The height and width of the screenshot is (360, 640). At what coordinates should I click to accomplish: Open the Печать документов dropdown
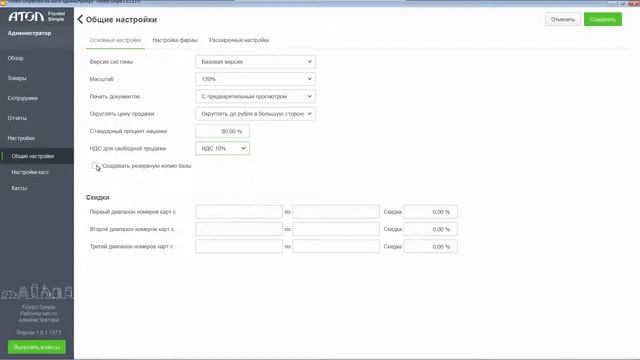pyautogui.click(x=256, y=96)
